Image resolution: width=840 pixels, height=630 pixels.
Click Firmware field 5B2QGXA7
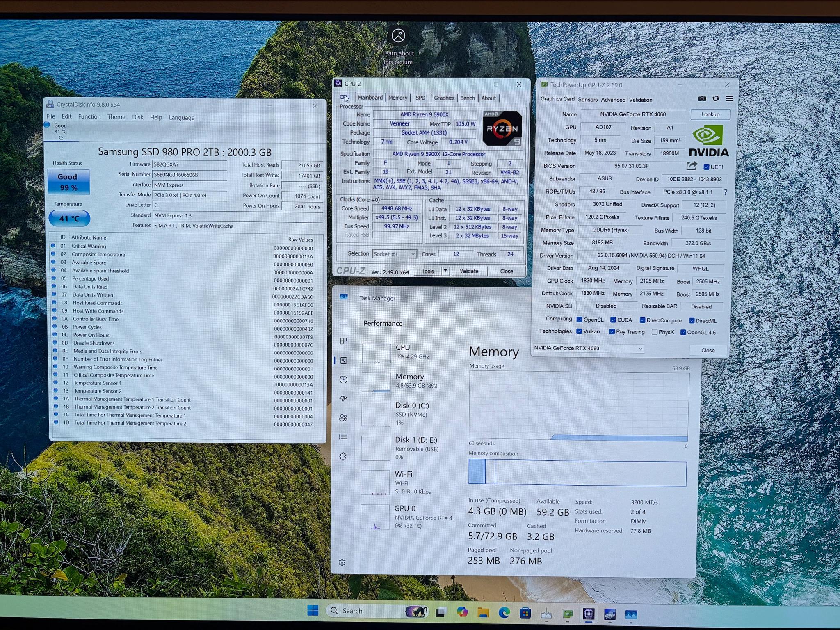[189, 164]
